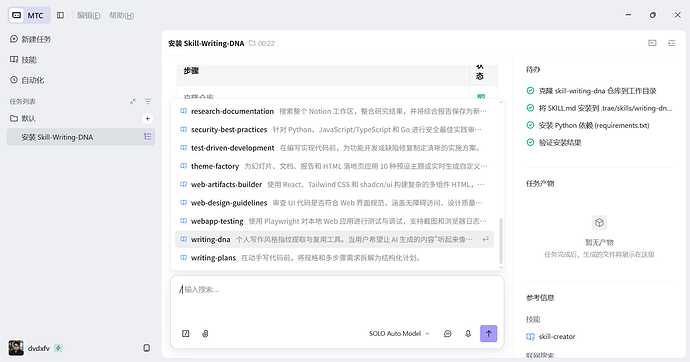
Task: Toggle the sidebar panel icon
Action: click(60, 15)
